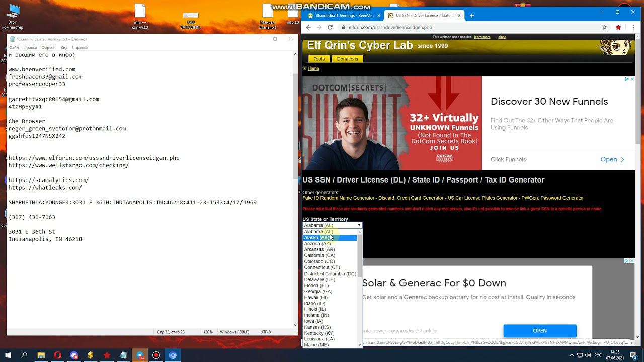644x362 pixels.
Task: Select the info-копия.txt desktop file
Action: [x=140, y=17]
